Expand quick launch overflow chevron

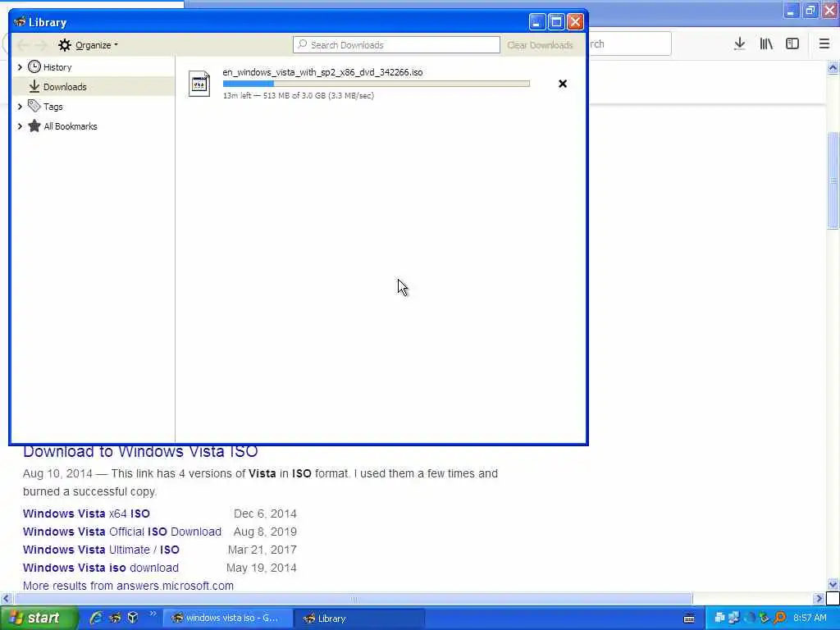(153, 614)
